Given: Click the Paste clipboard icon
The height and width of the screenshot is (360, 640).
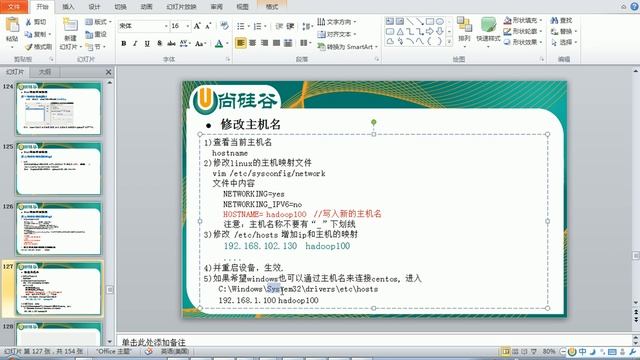Looking at the screenshot, I should 12,25.
